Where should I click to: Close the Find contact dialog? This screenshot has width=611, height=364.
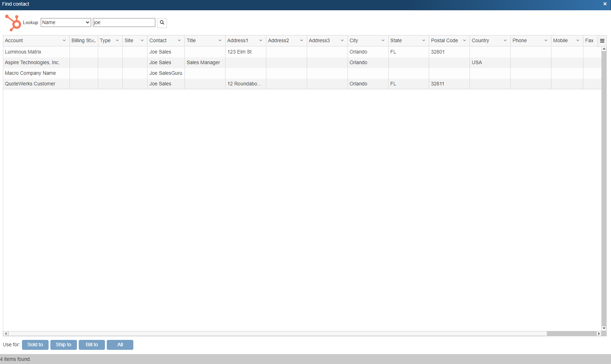click(605, 4)
